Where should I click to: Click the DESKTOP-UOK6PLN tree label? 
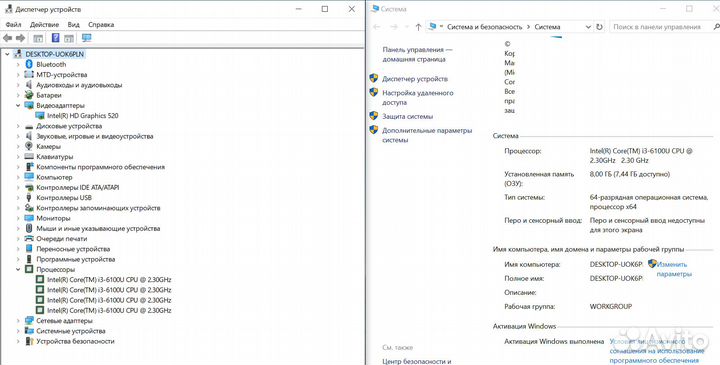55,54
